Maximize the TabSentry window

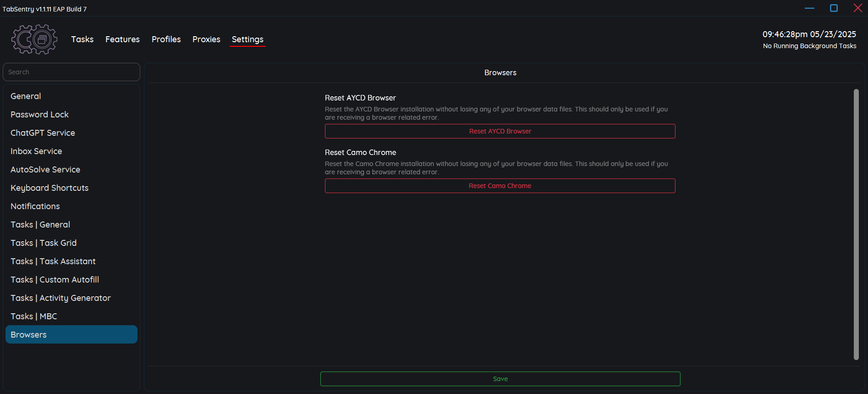pyautogui.click(x=834, y=8)
